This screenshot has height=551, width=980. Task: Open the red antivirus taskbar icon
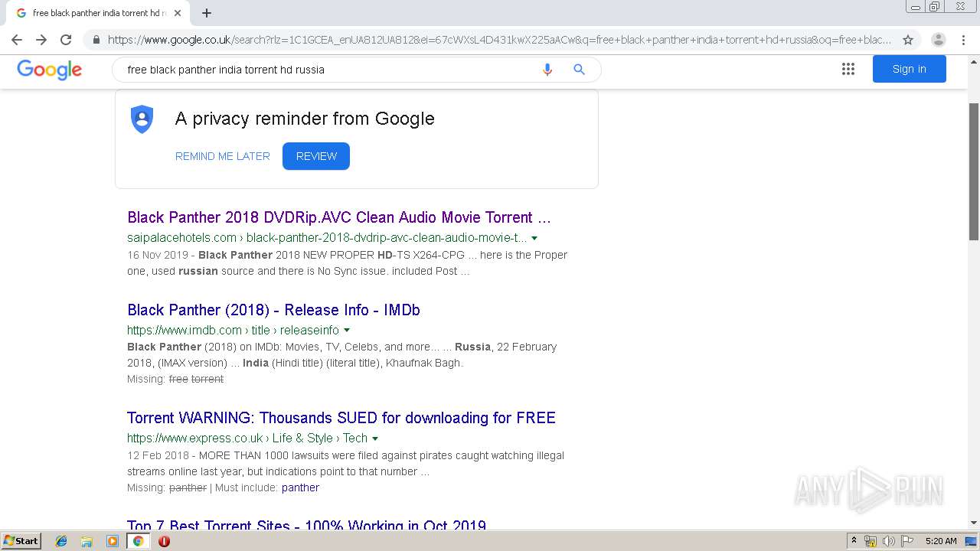coord(164,541)
